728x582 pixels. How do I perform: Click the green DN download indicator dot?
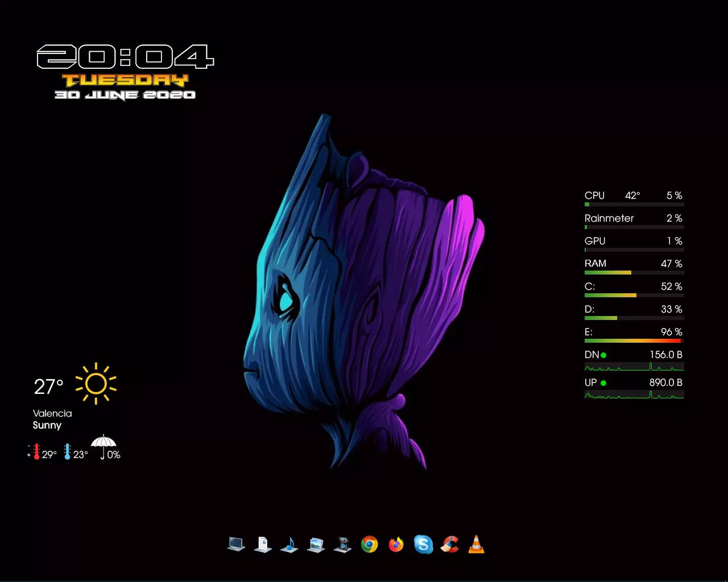pos(603,355)
